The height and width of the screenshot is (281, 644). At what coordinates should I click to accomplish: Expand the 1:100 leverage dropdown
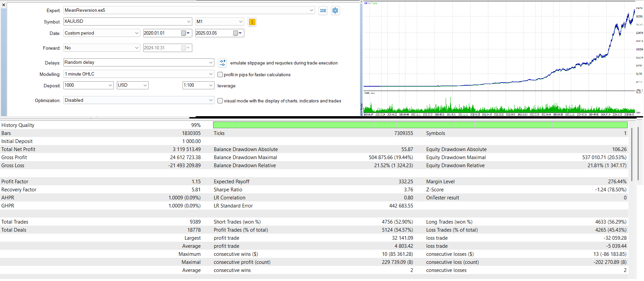(211, 85)
